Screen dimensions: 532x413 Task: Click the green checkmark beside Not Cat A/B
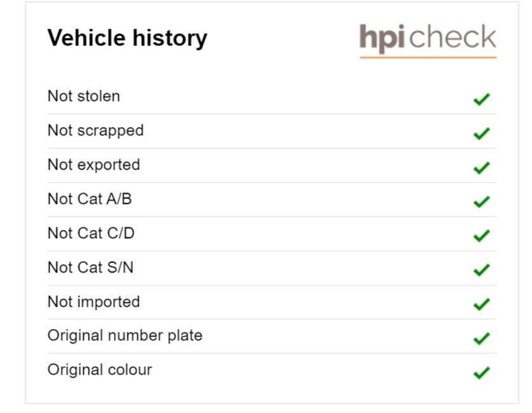[x=481, y=202]
